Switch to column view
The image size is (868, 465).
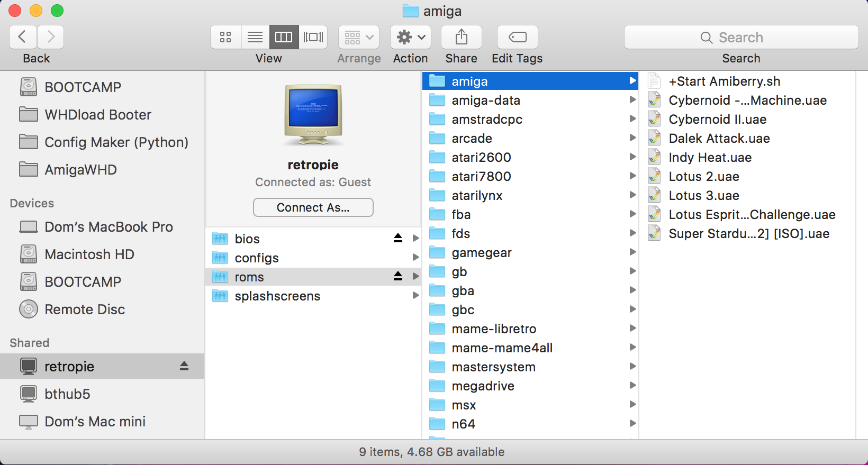284,37
